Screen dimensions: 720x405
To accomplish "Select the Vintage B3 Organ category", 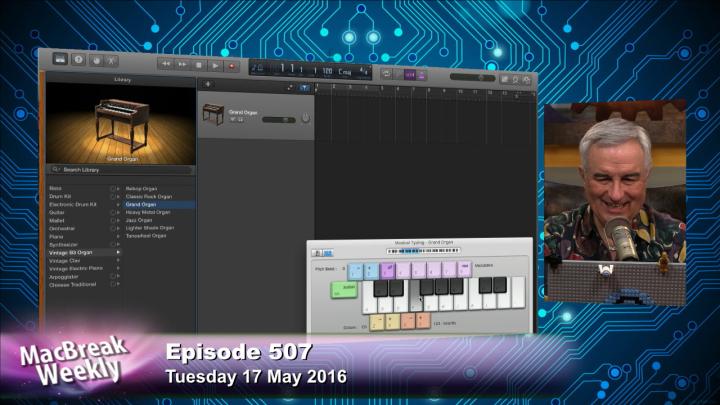I will (70, 253).
